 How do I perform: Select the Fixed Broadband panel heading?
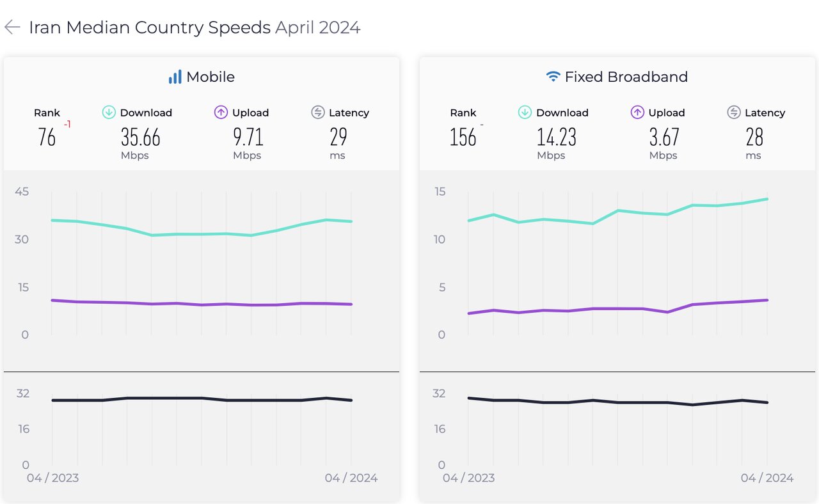626,77
